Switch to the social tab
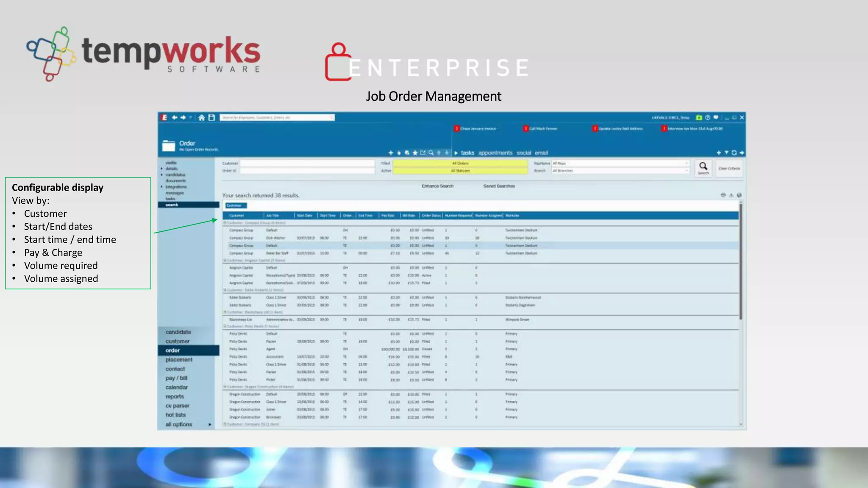The height and width of the screenshot is (488, 868). [x=524, y=153]
